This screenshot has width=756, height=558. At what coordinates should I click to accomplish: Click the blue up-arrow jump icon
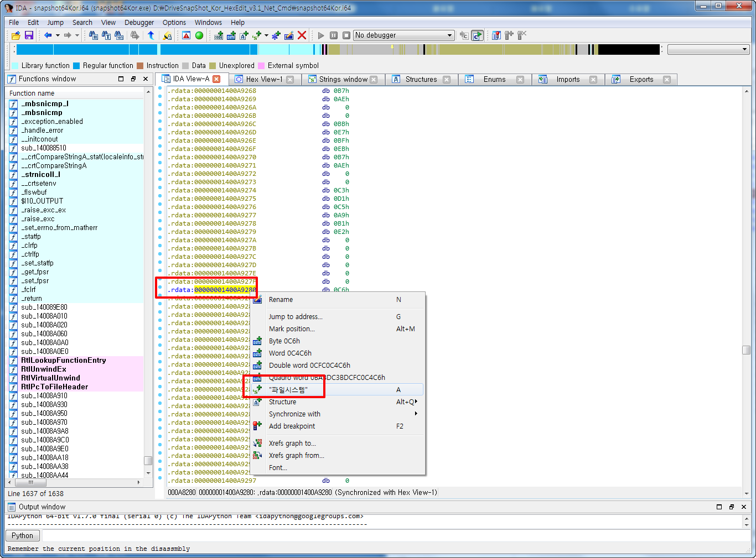(151, 35)
